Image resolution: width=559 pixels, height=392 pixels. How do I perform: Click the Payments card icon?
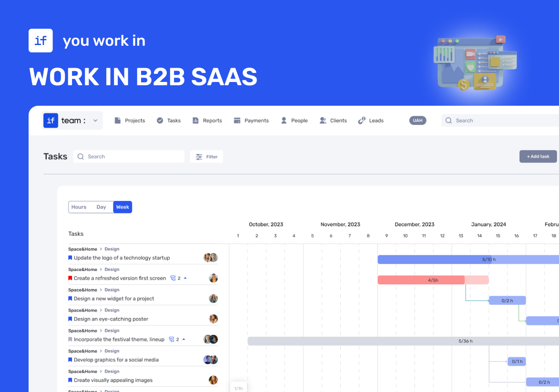237,121
